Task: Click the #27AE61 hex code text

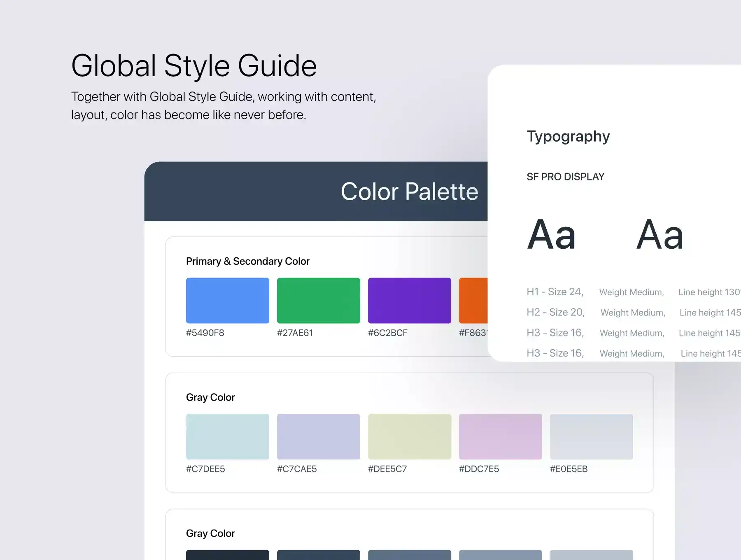Action: [x=295, y=333]
